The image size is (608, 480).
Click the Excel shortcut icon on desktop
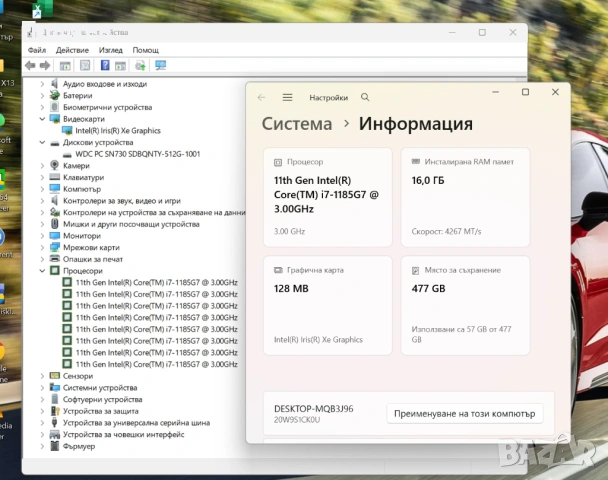[x=43, y=9]
